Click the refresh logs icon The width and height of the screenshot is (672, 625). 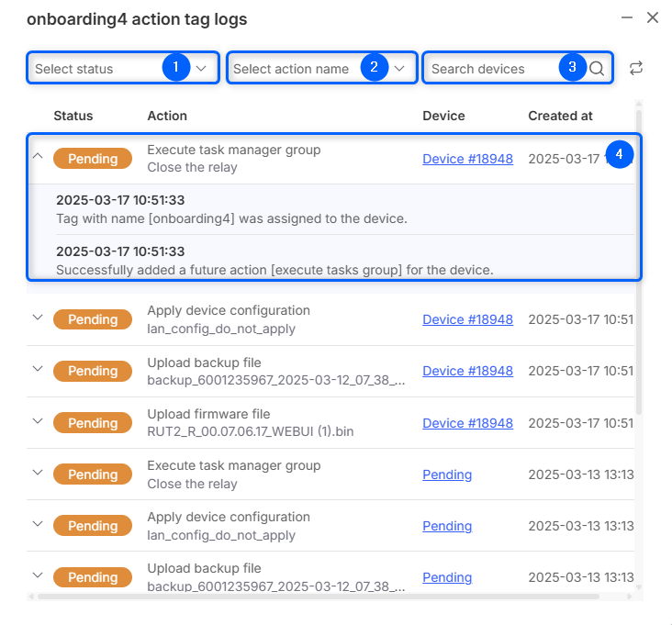[x=636, y=69]
